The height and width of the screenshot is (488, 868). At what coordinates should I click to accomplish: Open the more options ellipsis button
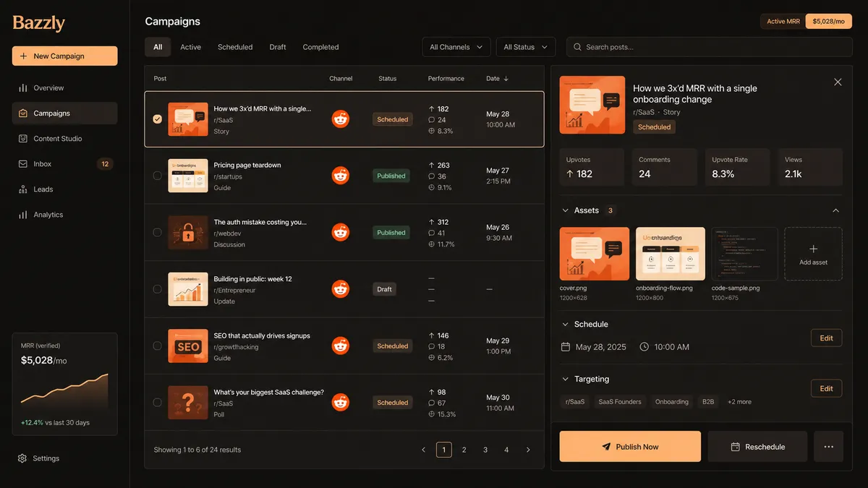pos(828,447)
